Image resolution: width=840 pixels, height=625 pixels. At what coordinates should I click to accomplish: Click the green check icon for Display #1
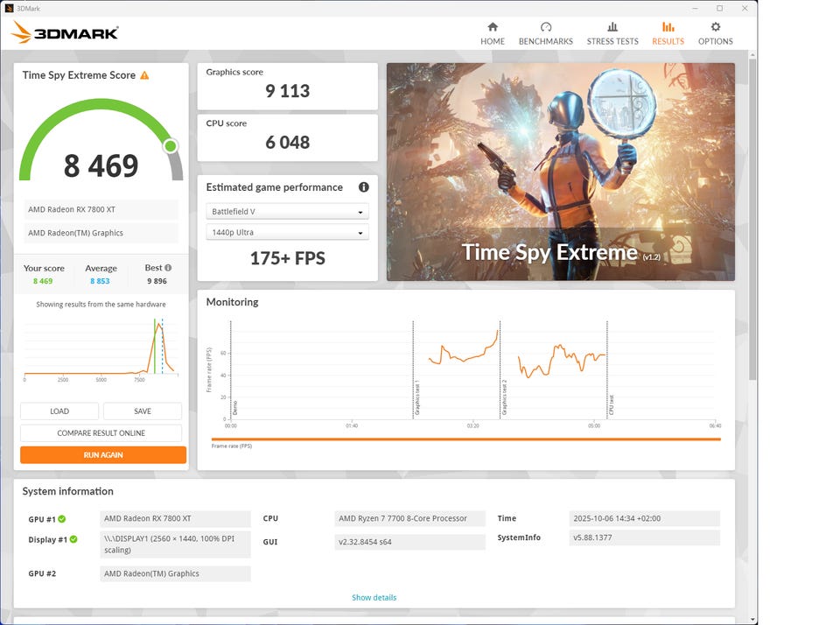73,539
